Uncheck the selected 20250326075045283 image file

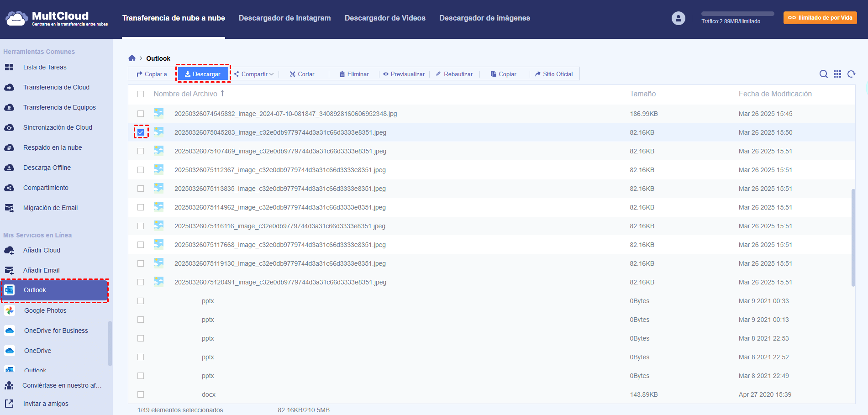[x=141, y=132]
